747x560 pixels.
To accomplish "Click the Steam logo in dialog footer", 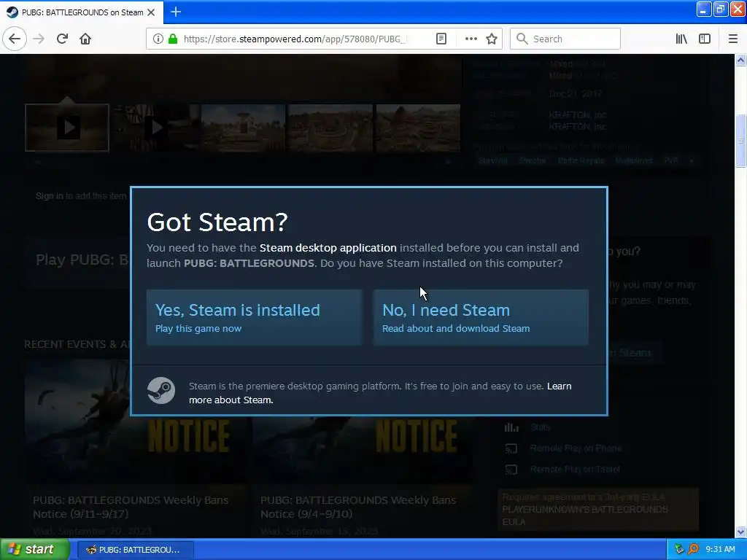I will click(x=161, y=391).
